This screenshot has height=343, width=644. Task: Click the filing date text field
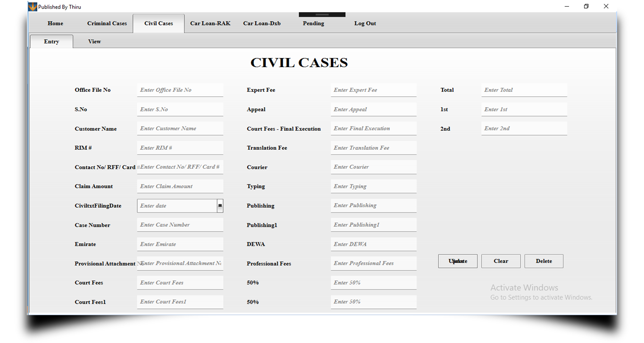[x=177, y=206]
